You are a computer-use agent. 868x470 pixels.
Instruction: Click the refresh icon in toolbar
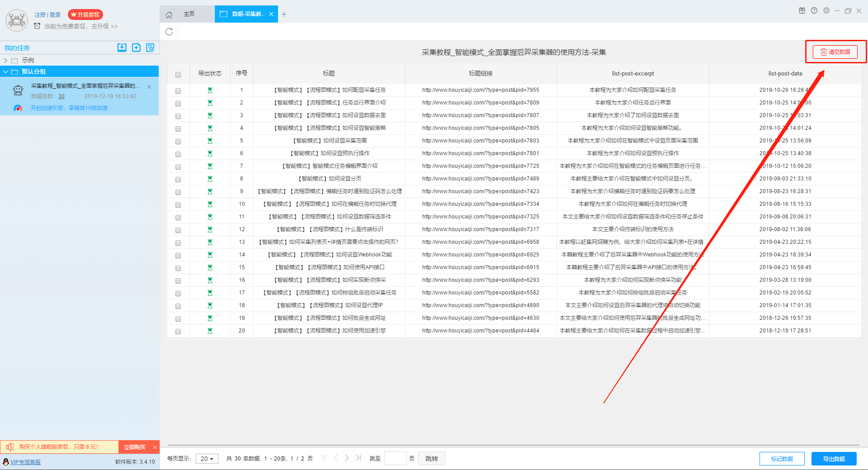(169, 32)
